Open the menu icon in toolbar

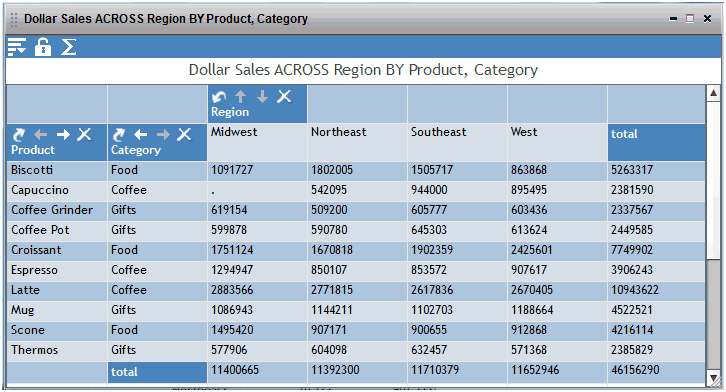pos(17,47)
